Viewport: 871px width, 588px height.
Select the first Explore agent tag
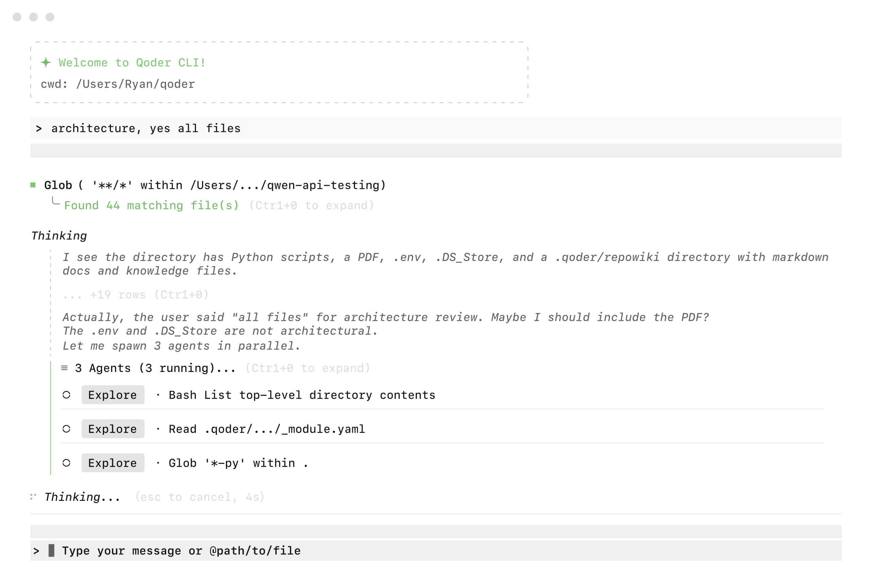pyautogui.click(x=113, y=395)
